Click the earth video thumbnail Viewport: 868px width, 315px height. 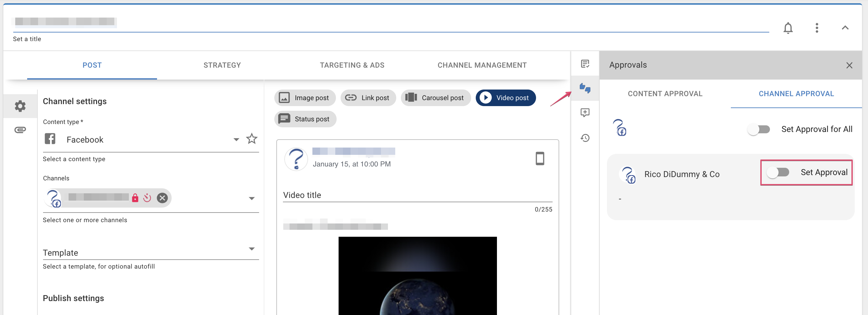tap(417, 276)
